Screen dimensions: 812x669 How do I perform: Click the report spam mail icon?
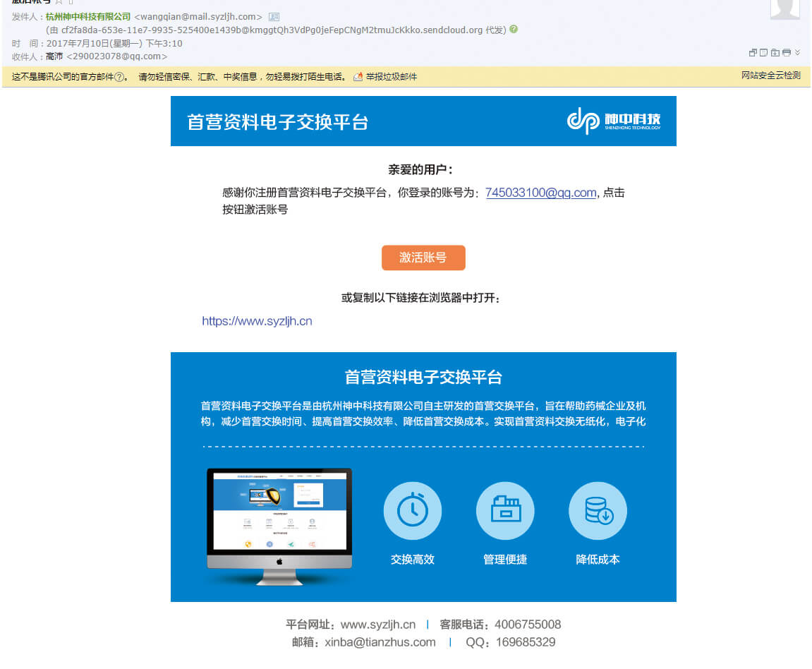(x=357, y=77)
